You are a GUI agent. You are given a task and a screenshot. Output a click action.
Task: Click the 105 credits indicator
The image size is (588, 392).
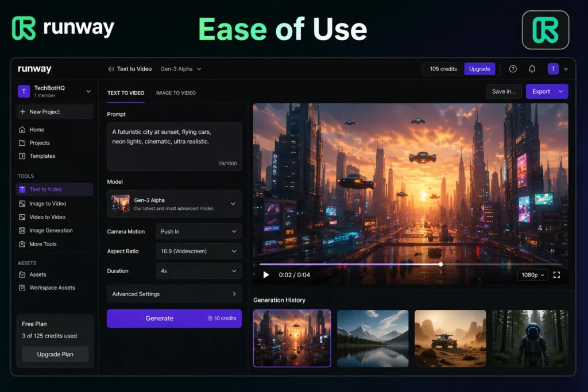point(443,69)
